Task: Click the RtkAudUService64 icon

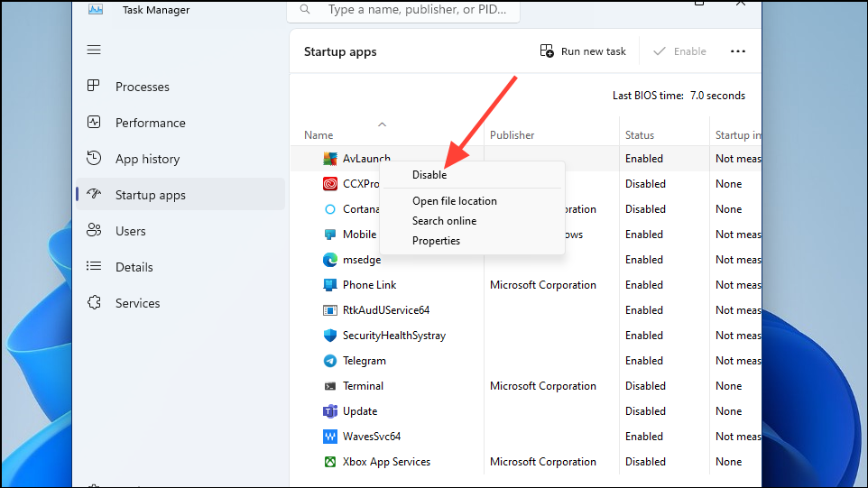Action: click(330, 310)
